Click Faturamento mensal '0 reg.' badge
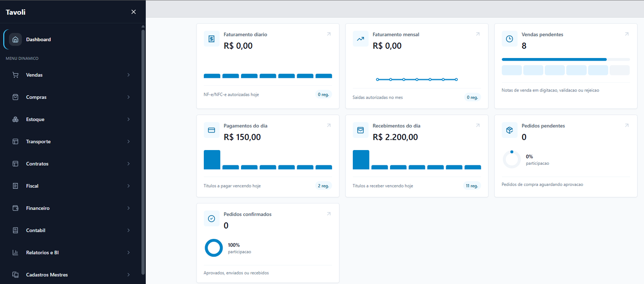The width and height of the screenshot is (644, 284). click(x=472, y=97)
